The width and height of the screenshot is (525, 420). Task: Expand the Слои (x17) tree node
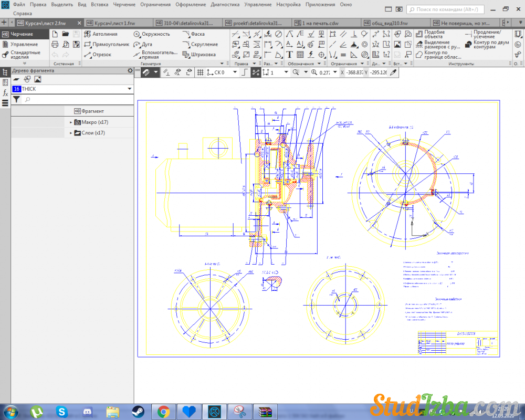click(71, 133)
